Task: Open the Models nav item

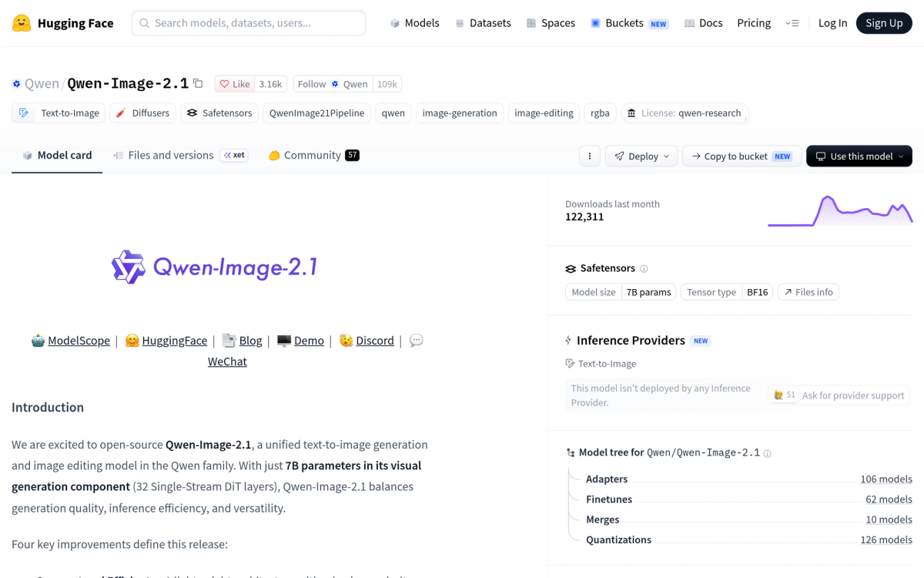Action: [414, 23]
